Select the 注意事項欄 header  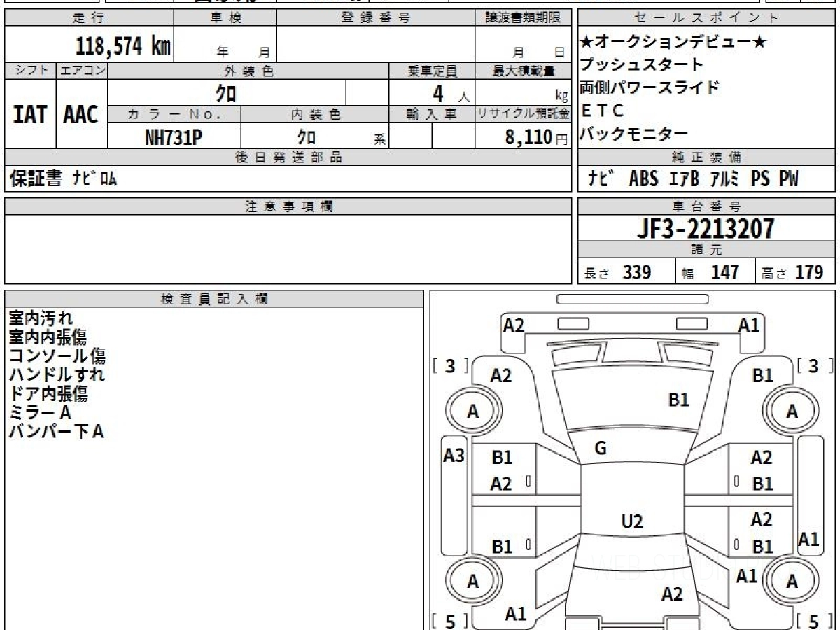[288, 206]
